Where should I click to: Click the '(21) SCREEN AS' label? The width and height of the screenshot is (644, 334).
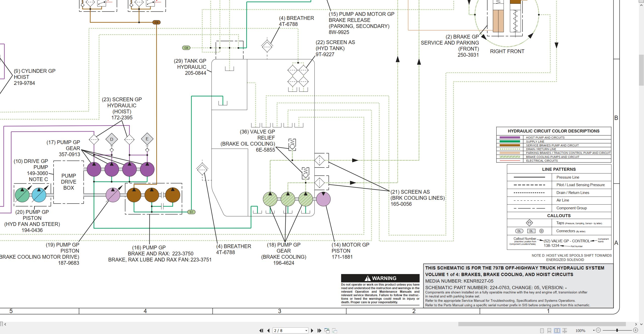tap(418, 198)
